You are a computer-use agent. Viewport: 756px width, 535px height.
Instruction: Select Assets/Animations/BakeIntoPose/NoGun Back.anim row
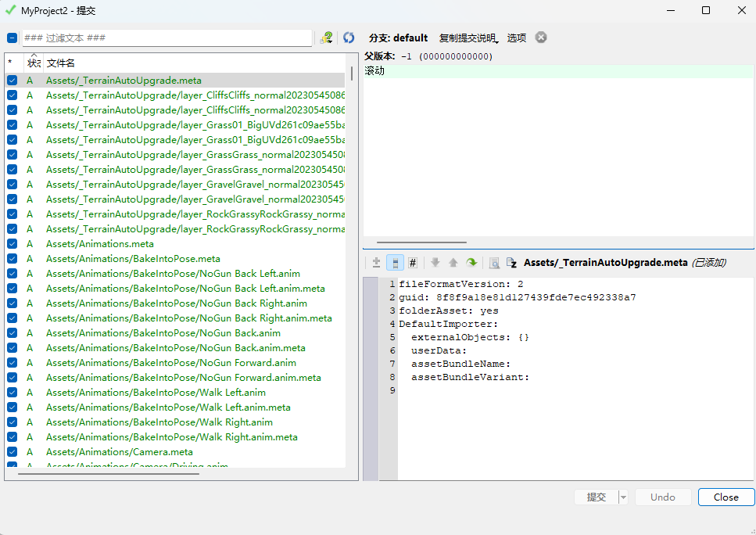coord(175,333)
